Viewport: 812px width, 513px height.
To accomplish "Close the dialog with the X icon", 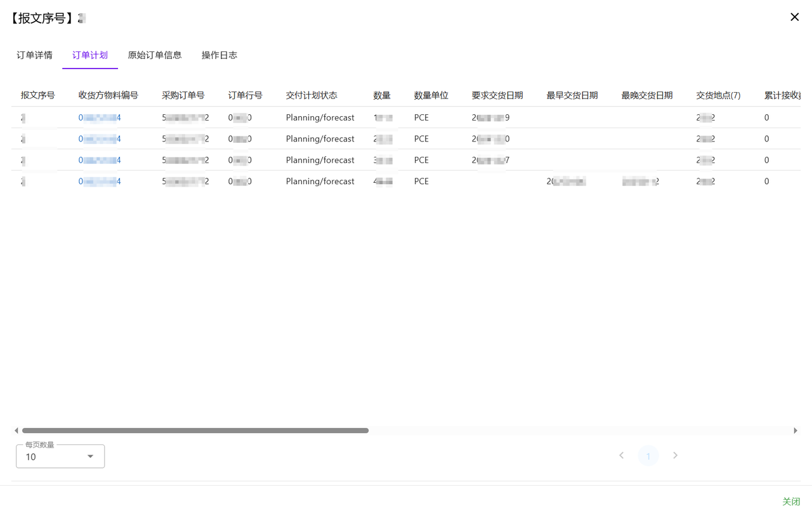I will tap(794, 17).
